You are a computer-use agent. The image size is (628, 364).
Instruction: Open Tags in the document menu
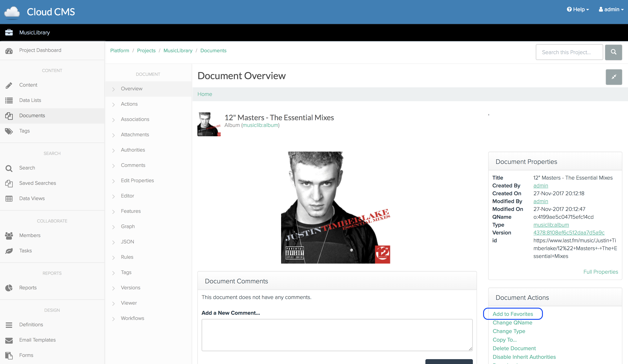click(x=126, y=272)
